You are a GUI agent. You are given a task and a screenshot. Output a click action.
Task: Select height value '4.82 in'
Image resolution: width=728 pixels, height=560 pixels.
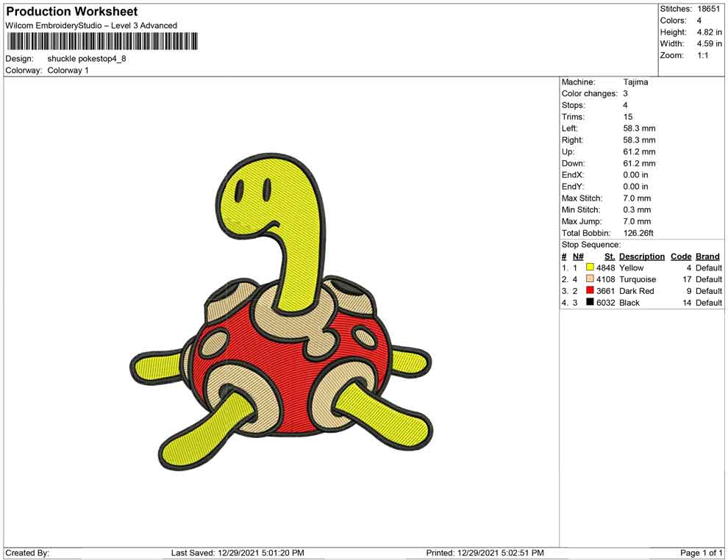(709, 32)
